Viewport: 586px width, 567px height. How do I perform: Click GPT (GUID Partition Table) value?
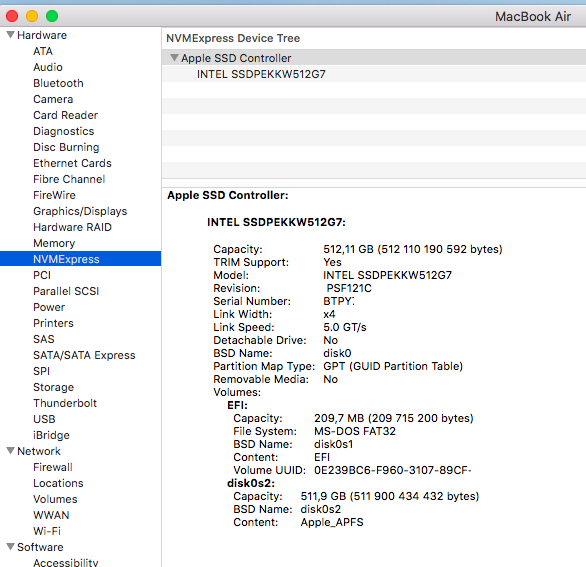pyautogui.click(x=393, y=366)
